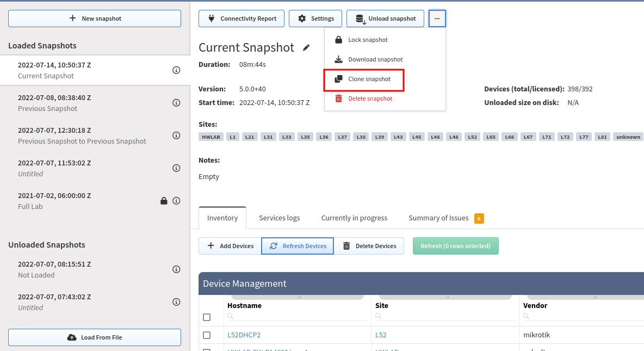The width and height of the screenshot is (644, 351).
Task: Click the three-dot more actions button
Action: pyautogui.click(x=437, y=19)
